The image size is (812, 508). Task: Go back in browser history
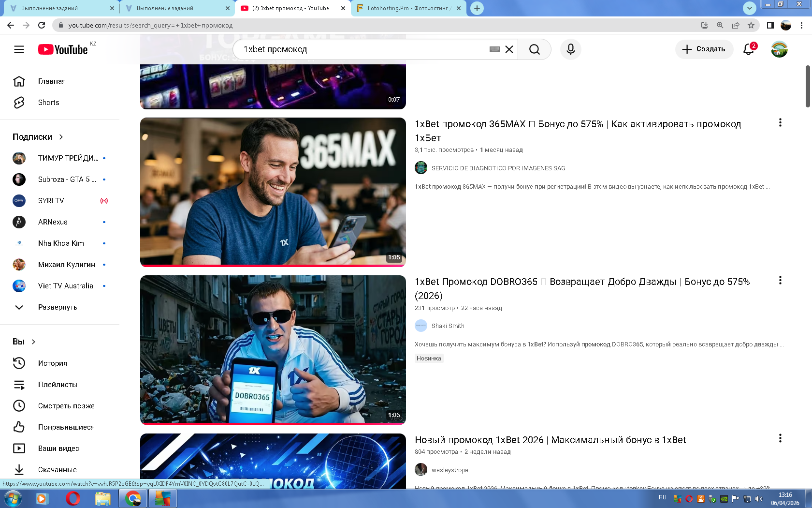click(11, 25)
